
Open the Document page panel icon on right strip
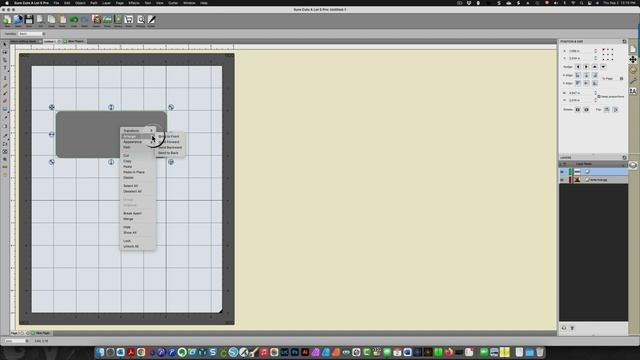pyautogui.click(x=633, y=49)
